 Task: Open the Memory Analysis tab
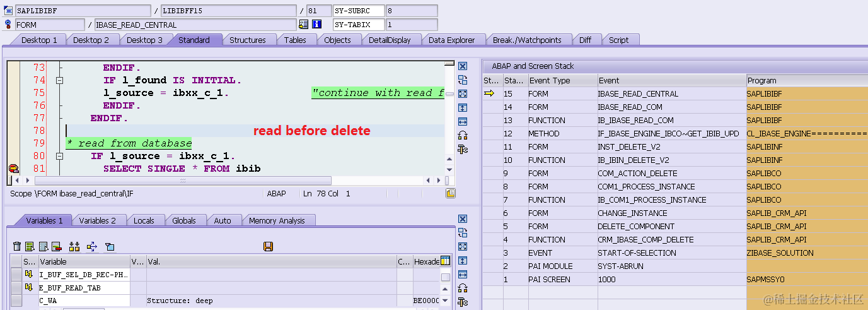pyautogui.click(x=277, y=220)
